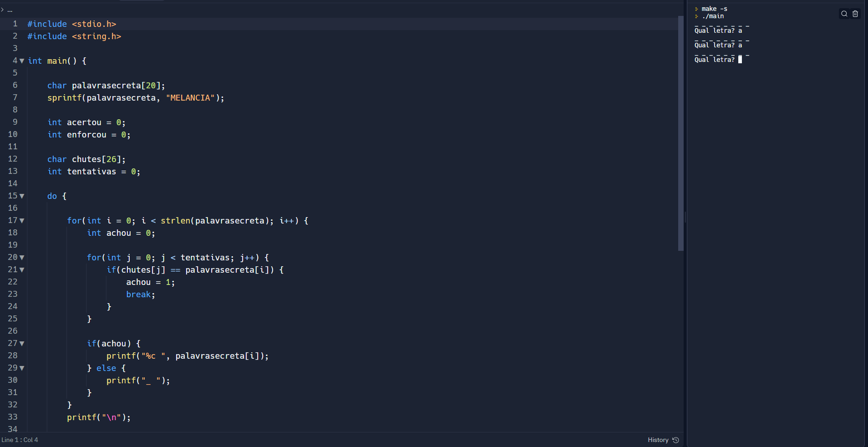Screen dimensions: 868x447
Task: Click the "break;" statement
Action: click(x=141, y=295)
